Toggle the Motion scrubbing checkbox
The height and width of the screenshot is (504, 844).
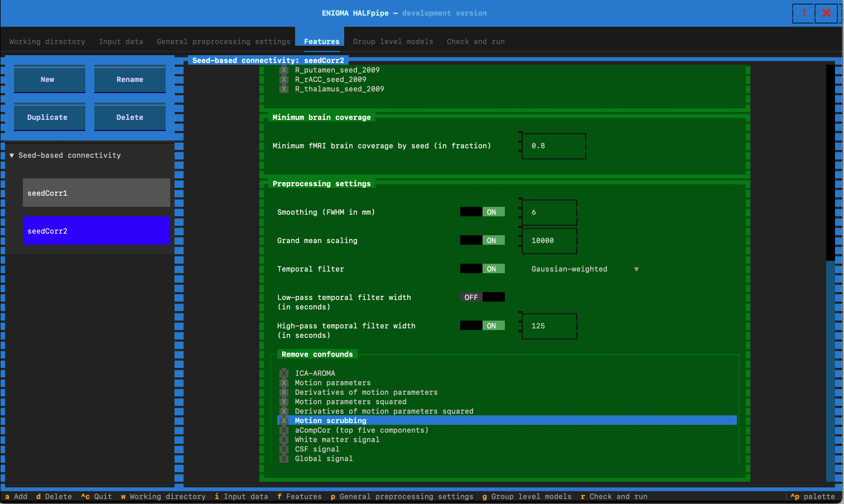(284, 421)
